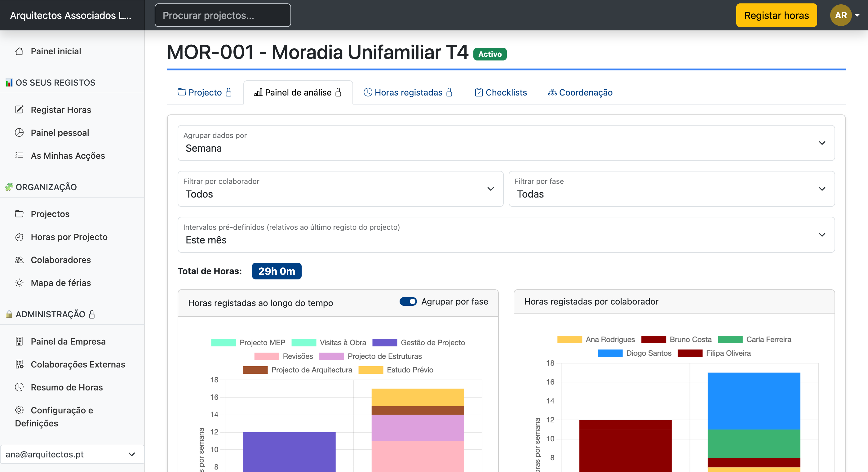Click the pencil icon beside Registar Horas
868x472 pixels.
click(x=19, y=109)
